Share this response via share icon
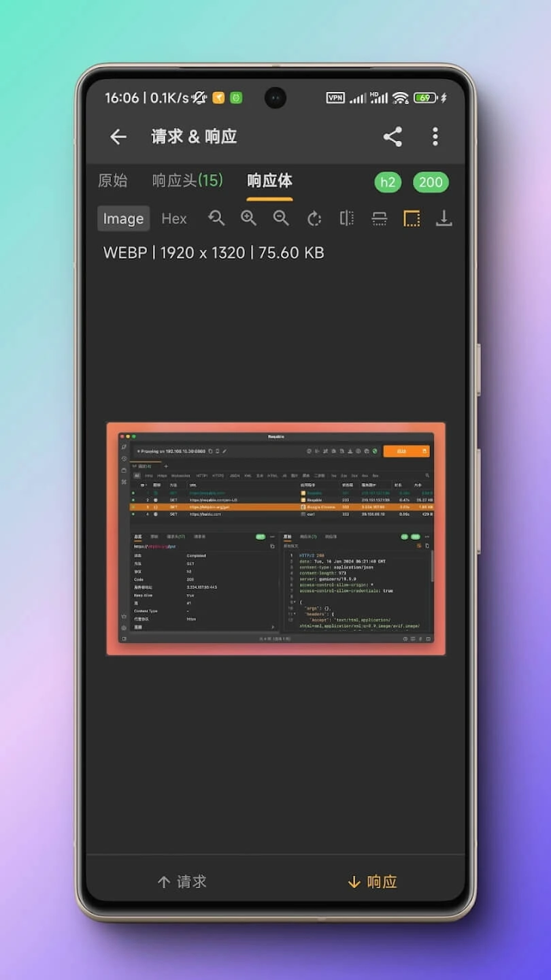Screen dimensions: 551x980 pos(393,137)
